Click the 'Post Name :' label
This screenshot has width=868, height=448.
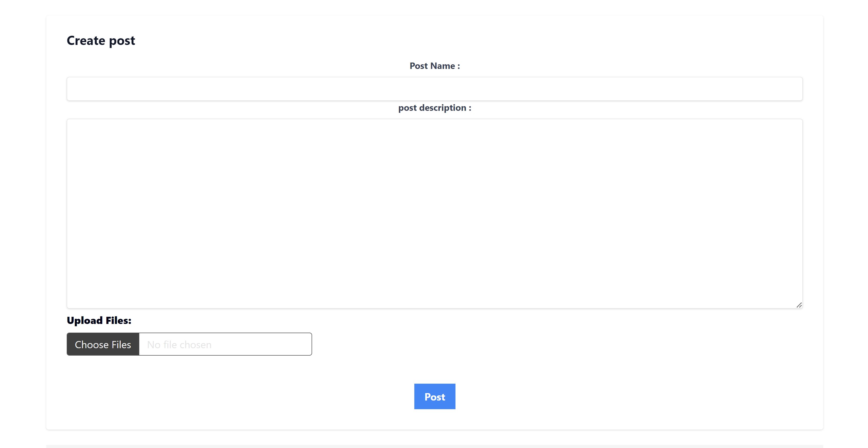coord(434,66)
